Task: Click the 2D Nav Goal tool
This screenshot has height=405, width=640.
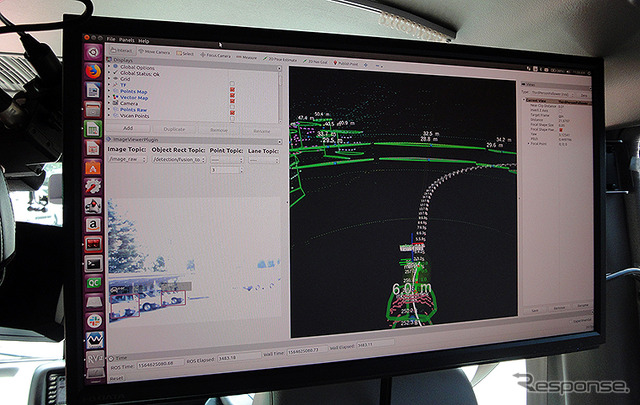Action: (x=316, y=62)
